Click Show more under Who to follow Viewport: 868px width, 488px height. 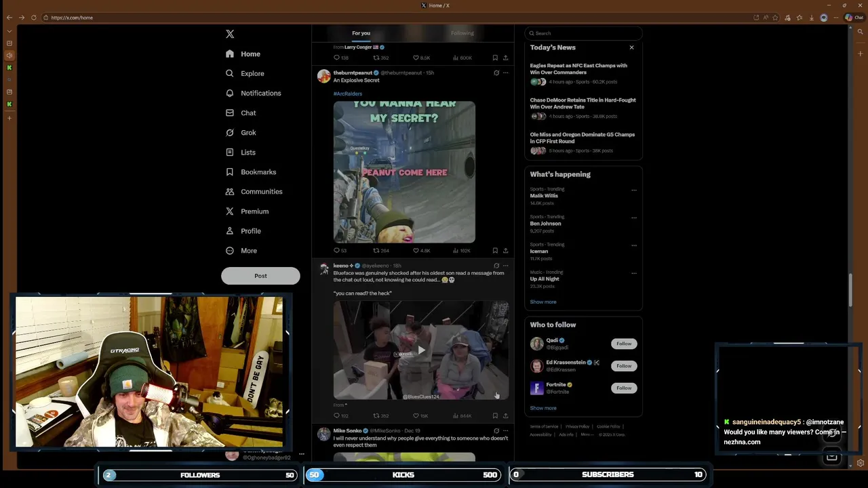(x=543, y=408)
